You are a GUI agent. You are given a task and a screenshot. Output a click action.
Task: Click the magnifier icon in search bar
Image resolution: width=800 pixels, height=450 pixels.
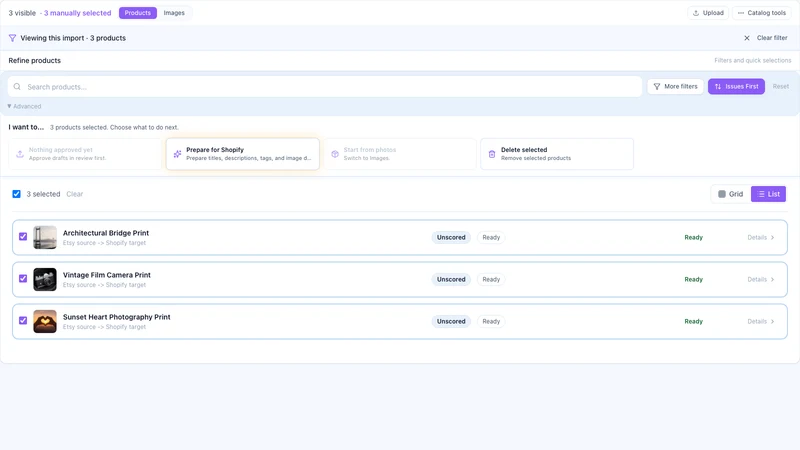[x=17, y=87]
